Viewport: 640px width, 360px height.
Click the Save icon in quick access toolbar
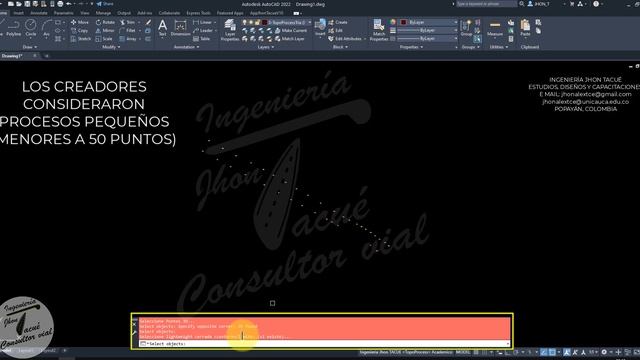[x=27, y=4]
